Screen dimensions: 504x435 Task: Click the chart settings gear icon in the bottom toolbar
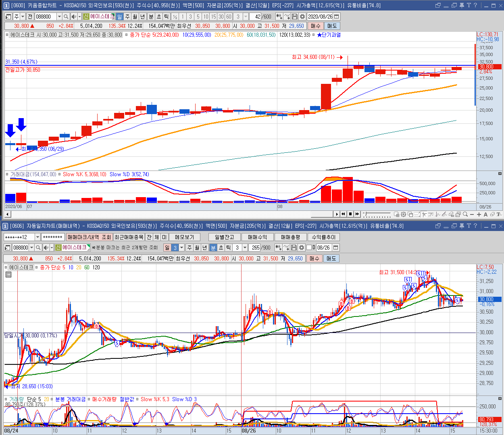click(403, 214)
